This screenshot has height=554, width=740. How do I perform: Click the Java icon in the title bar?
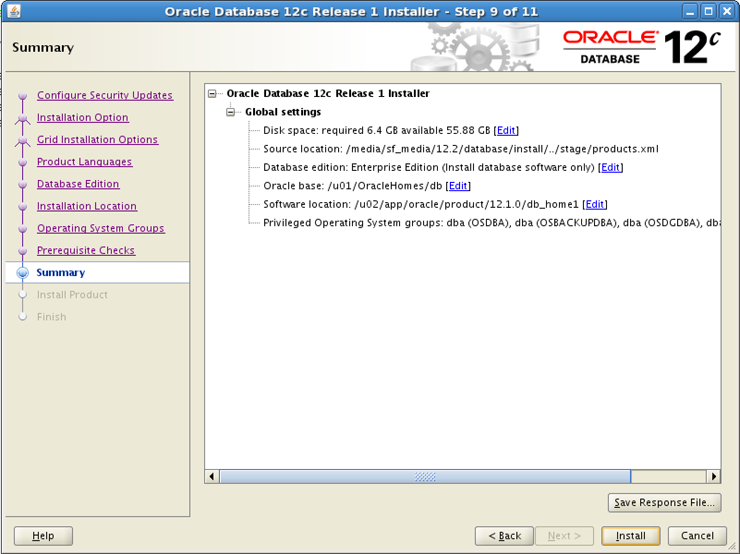(14, 11)
